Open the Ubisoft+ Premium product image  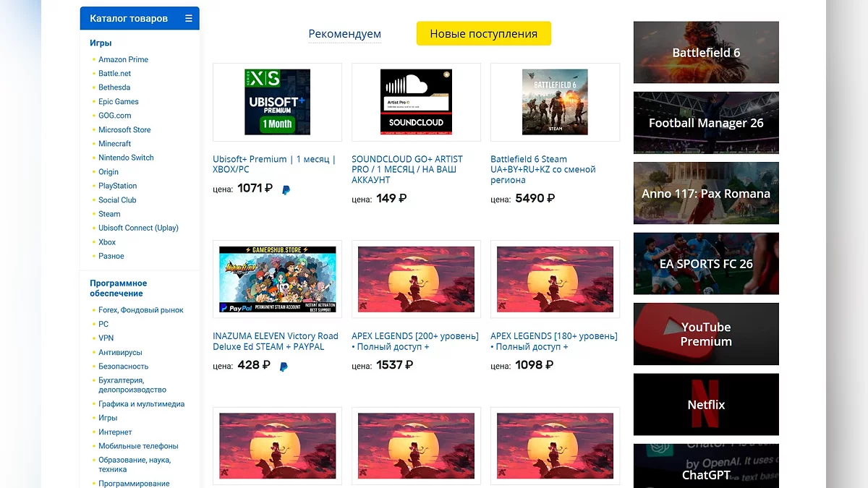(278, 102)
